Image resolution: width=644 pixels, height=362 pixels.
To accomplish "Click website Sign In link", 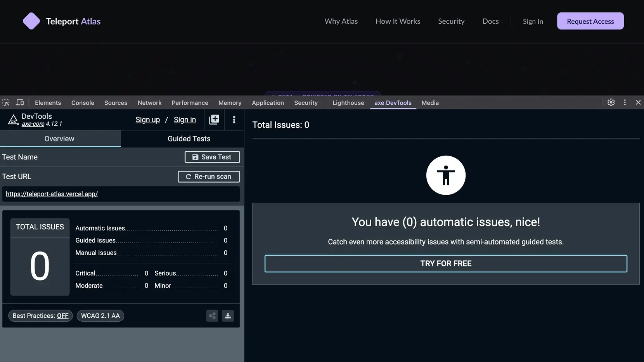I will coord(533,21).
